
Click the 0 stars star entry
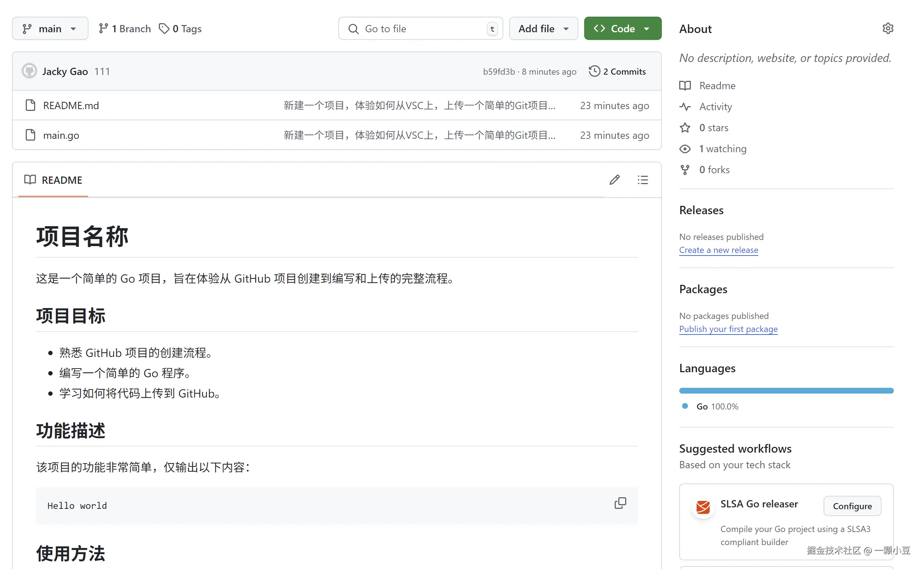713,128
